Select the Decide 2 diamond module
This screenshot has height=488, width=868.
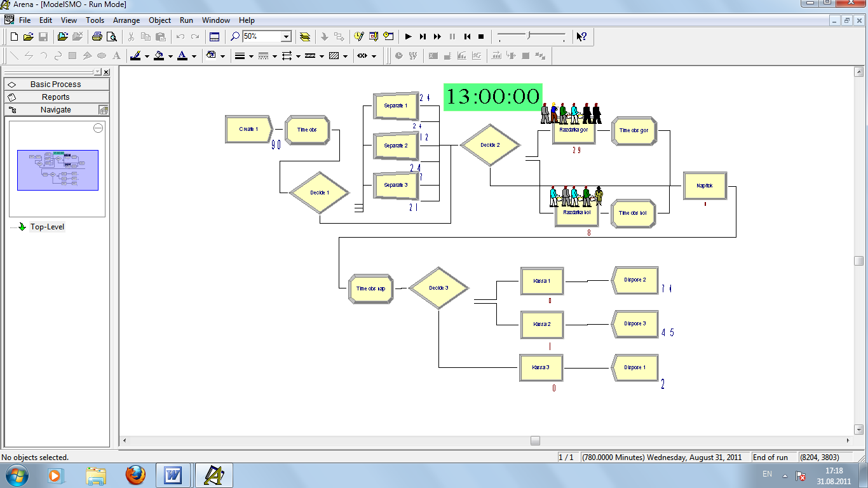[x=490, y=145]
